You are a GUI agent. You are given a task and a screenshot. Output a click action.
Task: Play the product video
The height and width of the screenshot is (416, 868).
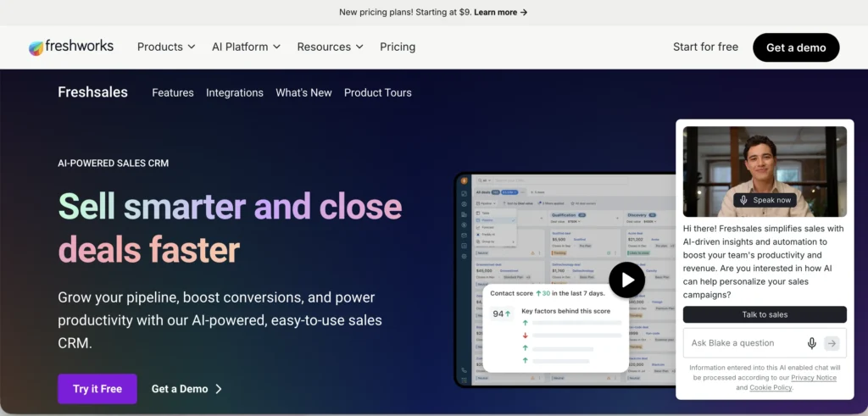click(x=626, y=280)
